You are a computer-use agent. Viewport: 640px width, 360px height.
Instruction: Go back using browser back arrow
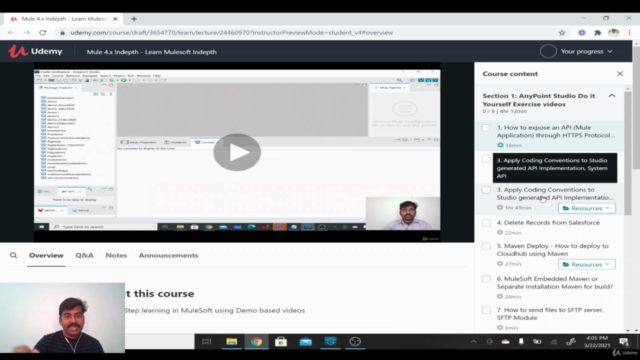11,33
